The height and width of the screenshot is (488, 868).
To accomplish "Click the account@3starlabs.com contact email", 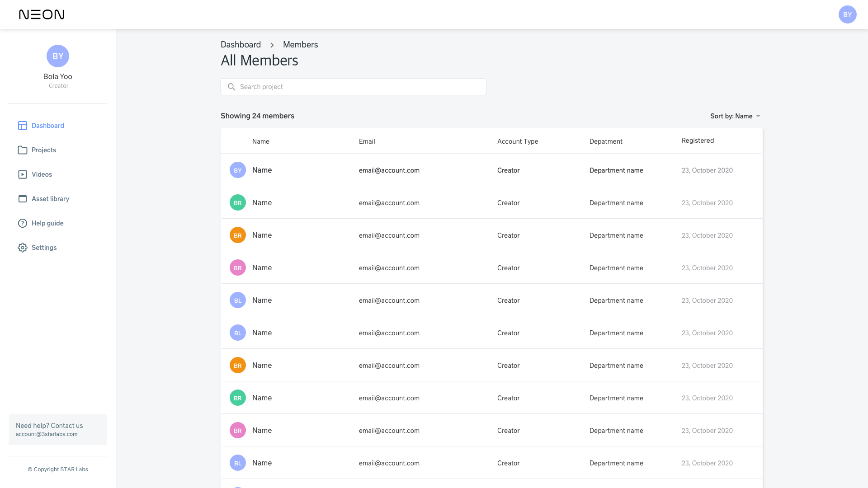I will pyautogui.click(x=47, y=434).
